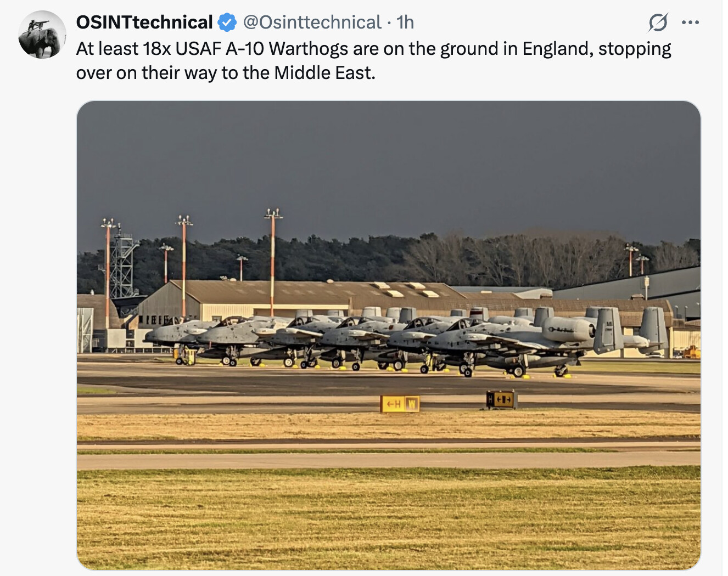Viewport: 728px width, 576px height.
Task: Click the @Osinttechnical handle
Action: [312, 22]
